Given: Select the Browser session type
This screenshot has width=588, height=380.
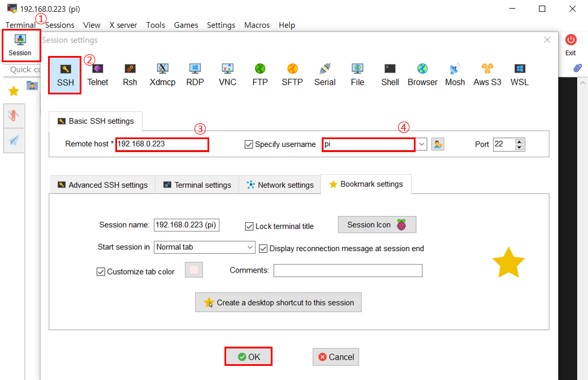Looking at the screenshot, I should click(422, 75).
